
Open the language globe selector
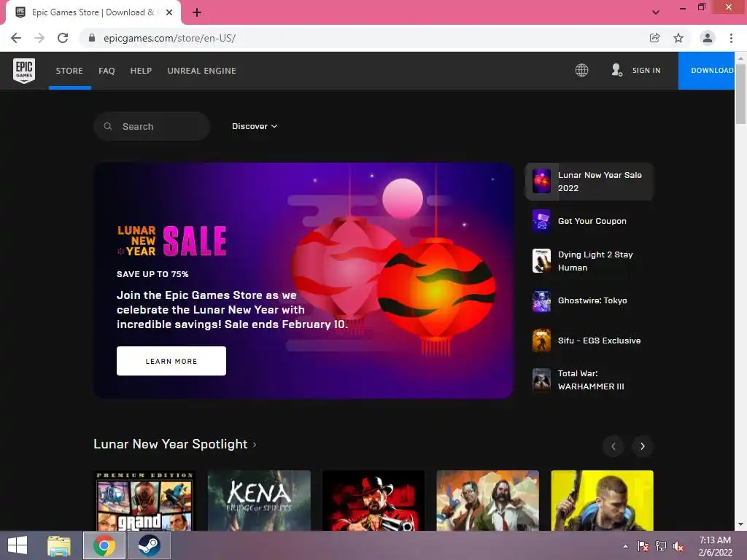click(x=581, y=71)
